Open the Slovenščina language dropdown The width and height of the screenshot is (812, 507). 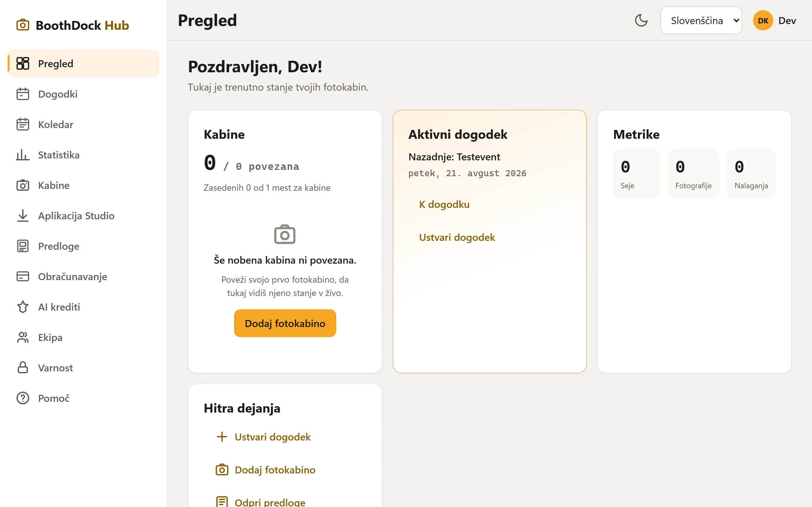point(701,21)
